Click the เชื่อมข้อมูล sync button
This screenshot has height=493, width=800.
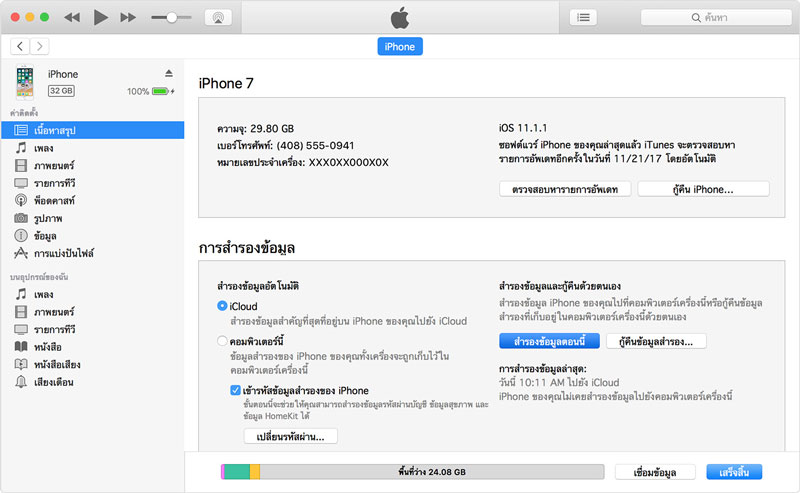coord(655,473)
